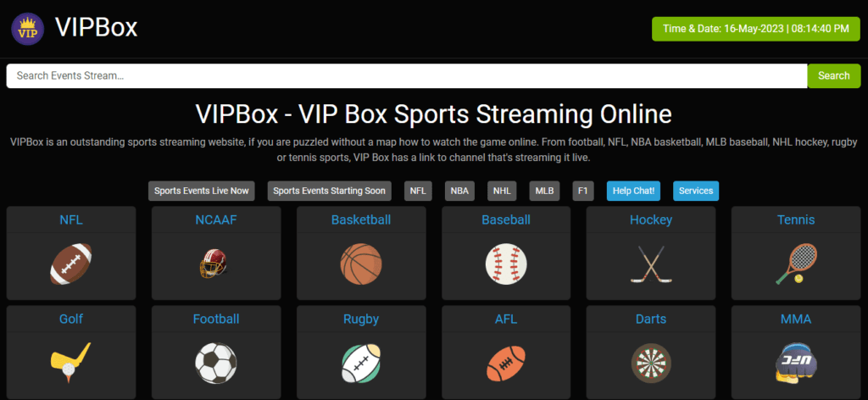868x400 pixels.
Task: Open the NFL category title link
Action: tap(71, 219)
